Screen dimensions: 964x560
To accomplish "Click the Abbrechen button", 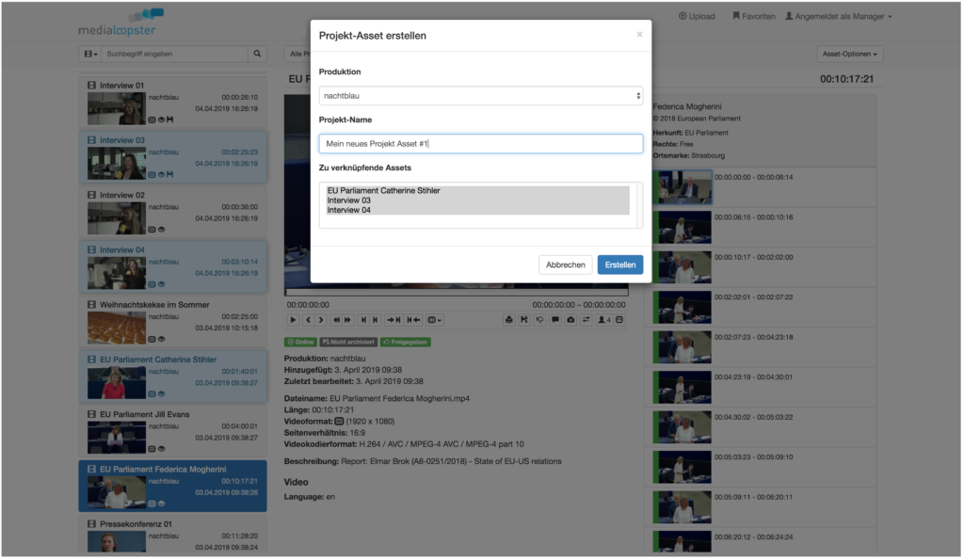I will coord(566,265).
